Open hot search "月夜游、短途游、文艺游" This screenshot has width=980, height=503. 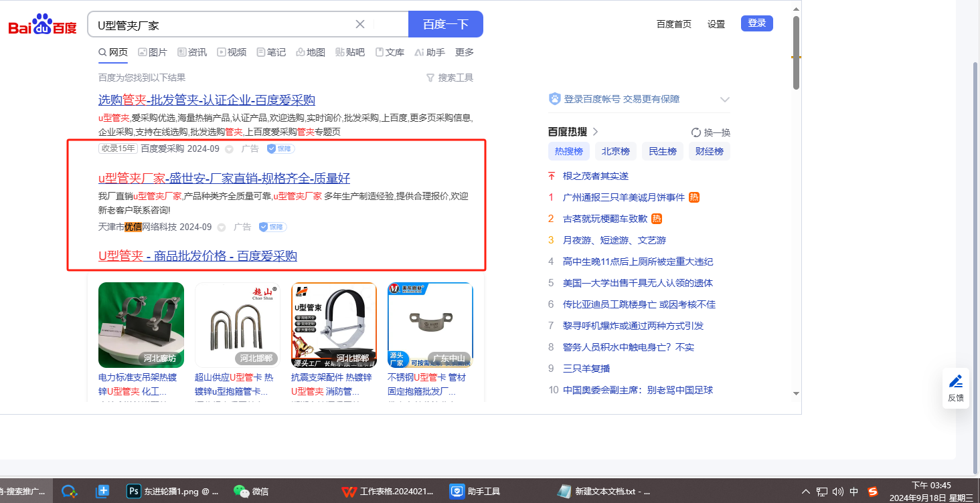pos(615,240)
